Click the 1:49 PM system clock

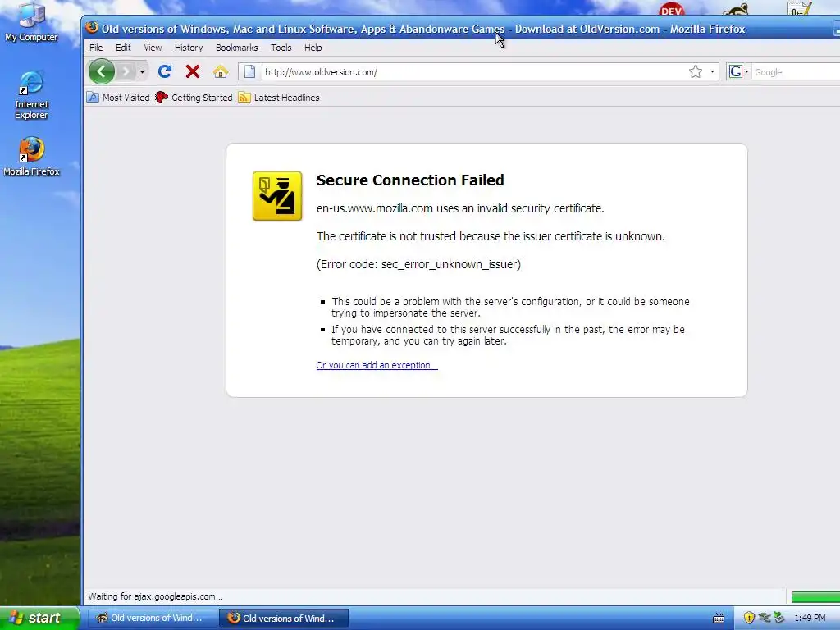point(810,619)
